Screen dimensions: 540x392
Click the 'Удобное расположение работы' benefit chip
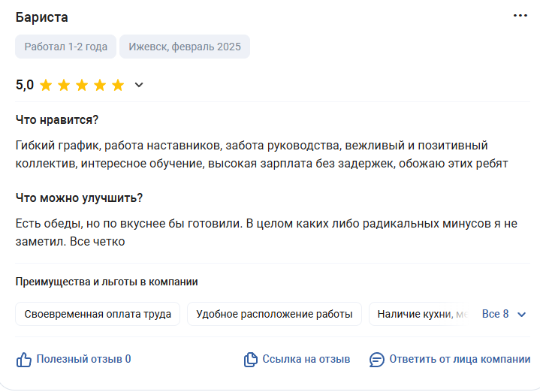click(274, 314)
